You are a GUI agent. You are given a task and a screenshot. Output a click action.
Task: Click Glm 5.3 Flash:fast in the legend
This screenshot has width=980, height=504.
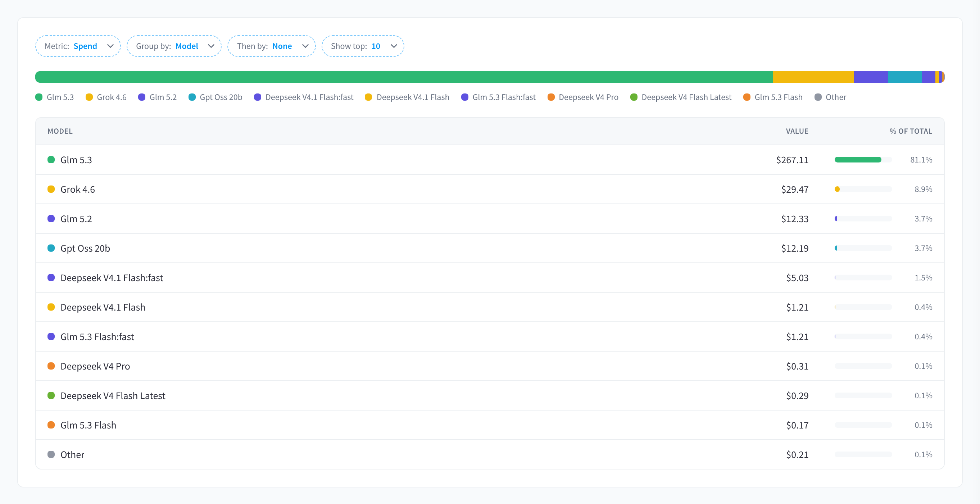click(498, 97)
